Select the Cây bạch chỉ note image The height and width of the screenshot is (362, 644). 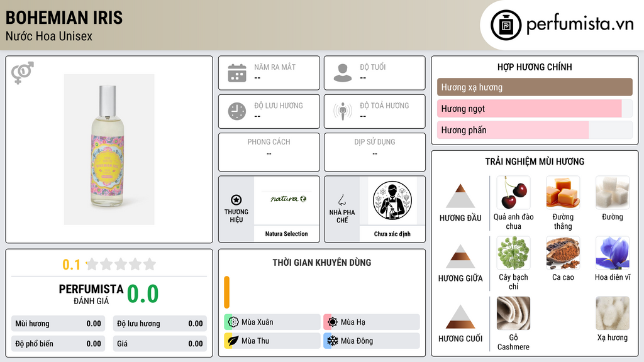coord(513,253)
